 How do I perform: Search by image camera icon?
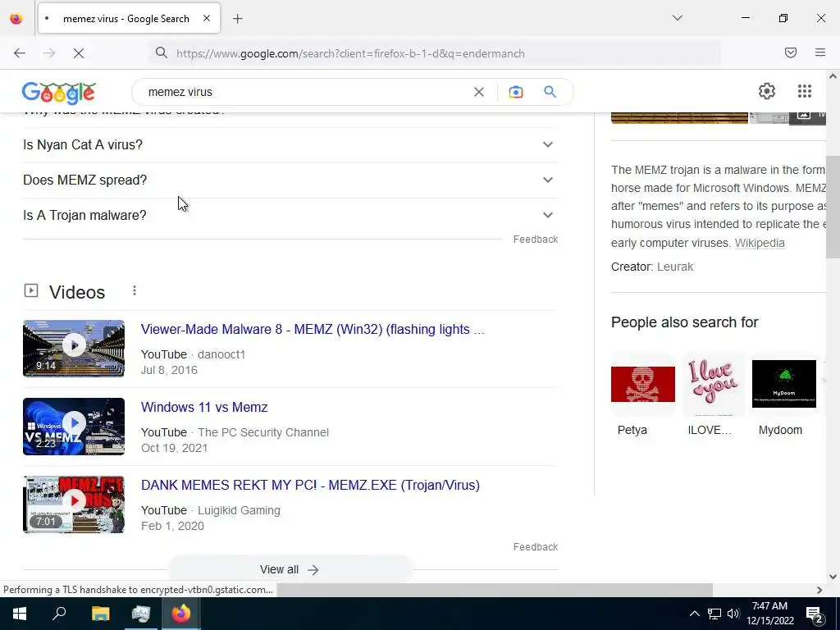(x=515, y=92)
